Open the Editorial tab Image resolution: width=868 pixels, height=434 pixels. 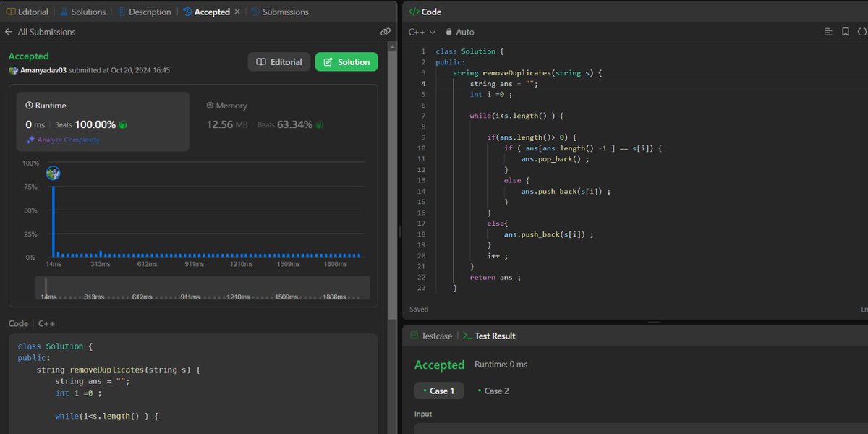pyautogui.click(x=27, y=12)
